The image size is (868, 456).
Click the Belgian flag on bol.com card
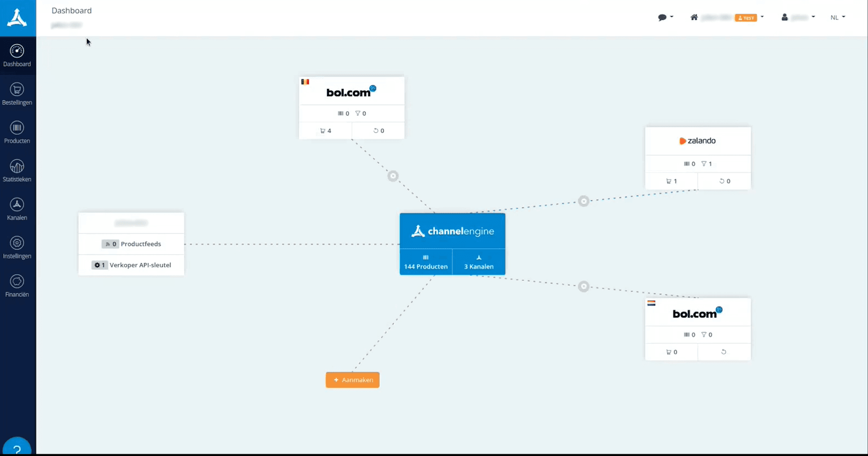coord(305,82)
